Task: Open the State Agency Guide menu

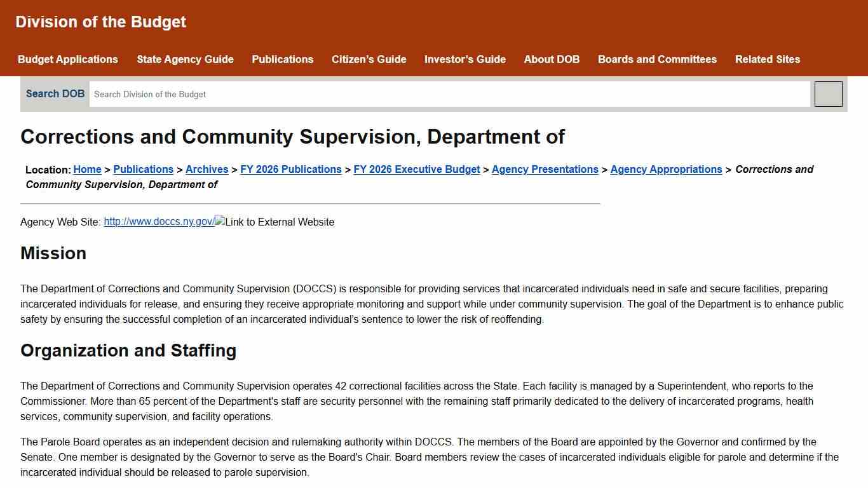Action: point(185,59)
